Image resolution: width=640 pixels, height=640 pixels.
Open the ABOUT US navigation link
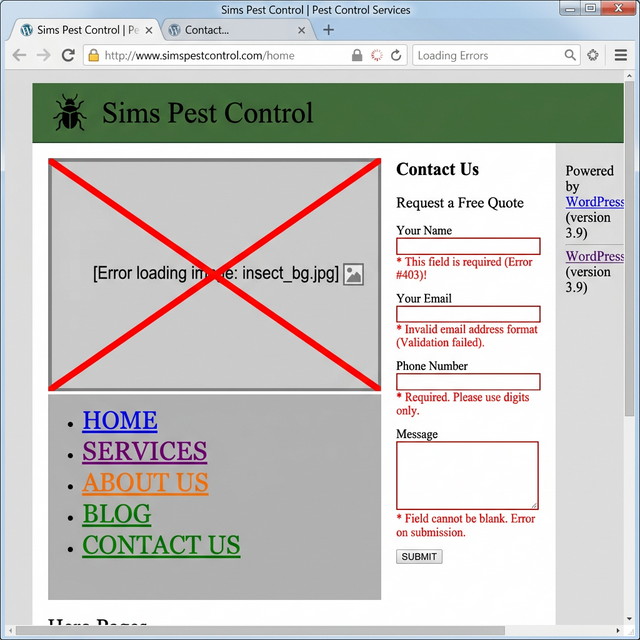(x=145, y=482)
